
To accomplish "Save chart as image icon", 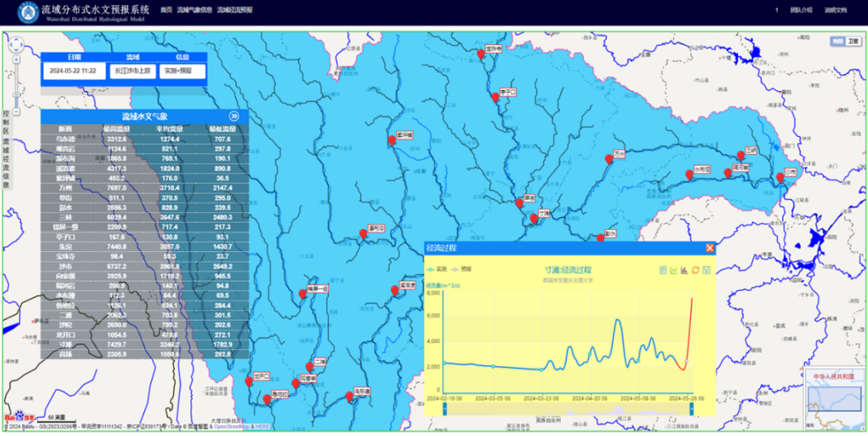I will point(706,270).
